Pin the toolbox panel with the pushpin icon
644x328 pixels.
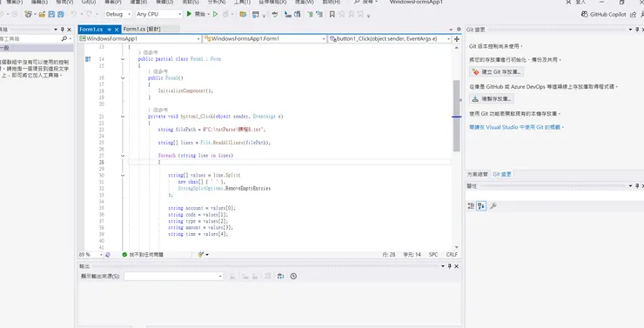pos(63,30)
